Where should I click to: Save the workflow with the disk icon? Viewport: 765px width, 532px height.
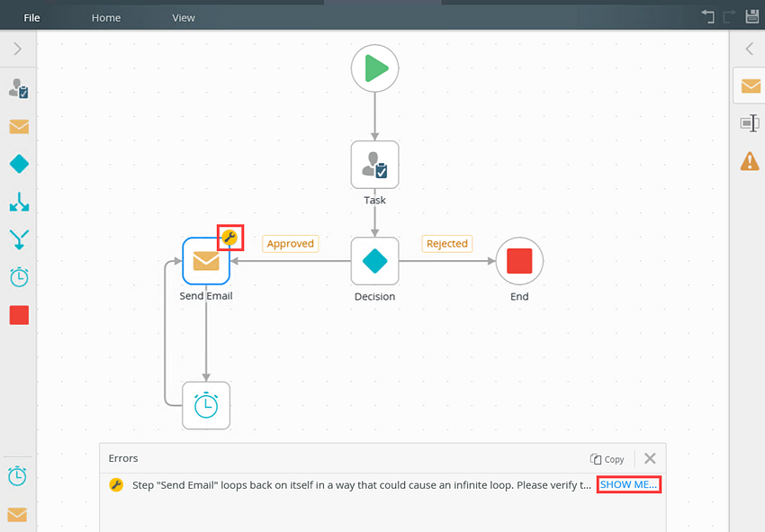coord(752,16)
